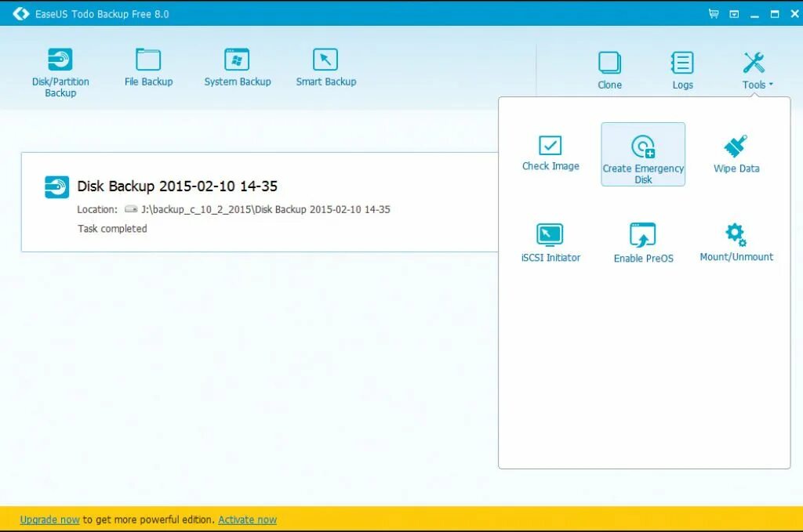Click the drive icon beside Location
This screenshot has height=532, width=803.
pos(131,208)
